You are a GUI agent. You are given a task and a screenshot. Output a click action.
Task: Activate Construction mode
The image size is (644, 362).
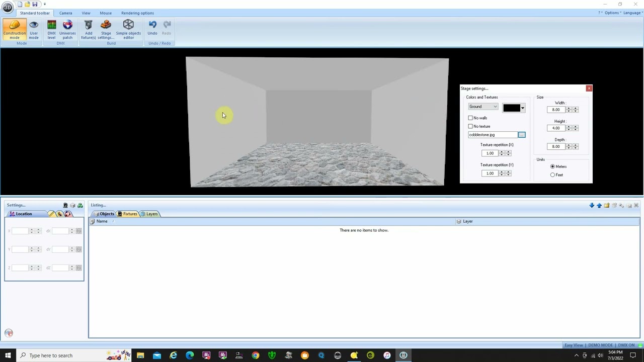pos(14,30)
